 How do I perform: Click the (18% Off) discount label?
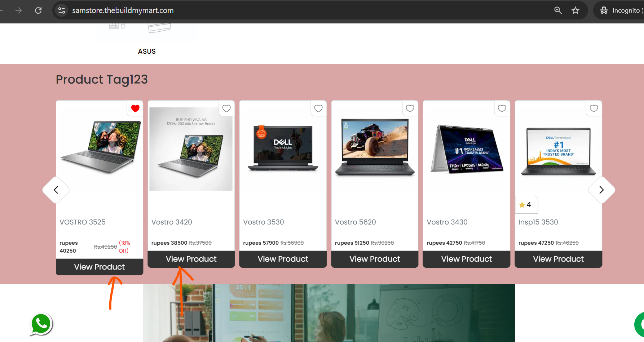click(x=124, y=247)
